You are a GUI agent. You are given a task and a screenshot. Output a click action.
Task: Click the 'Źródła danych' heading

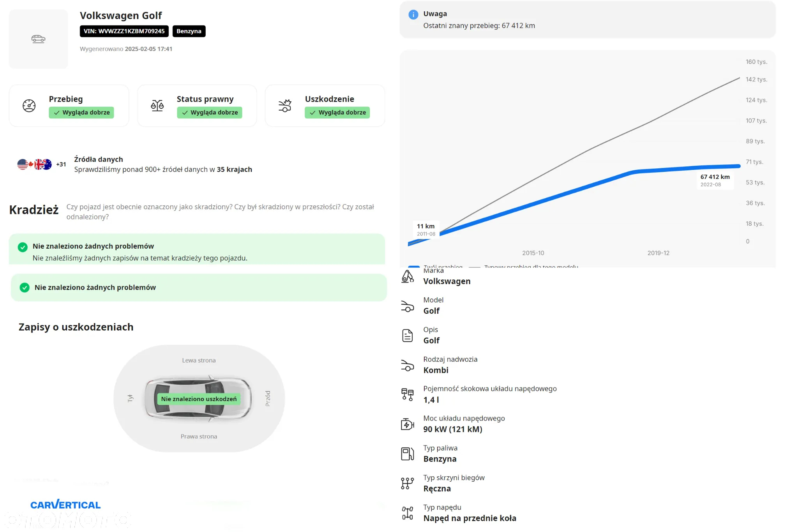[99, 159]
